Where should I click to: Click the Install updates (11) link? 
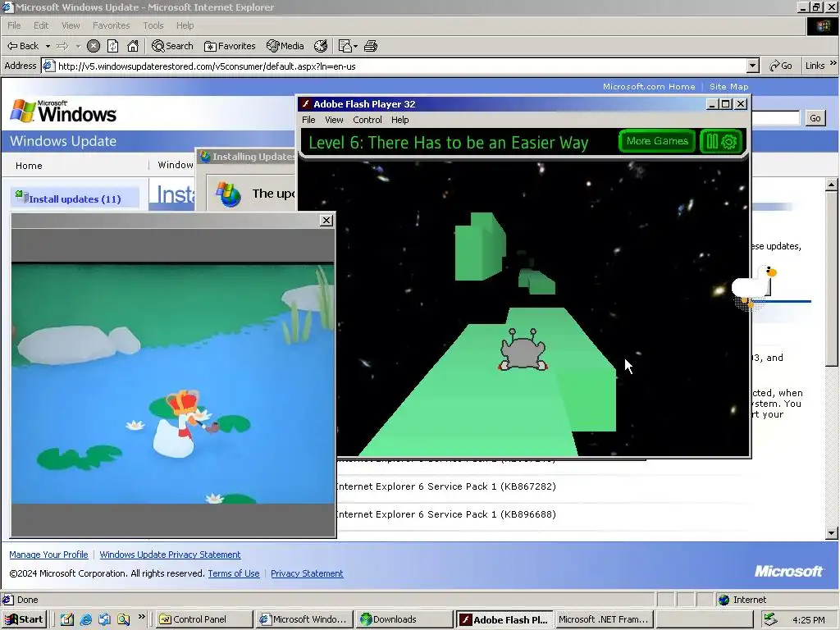[x=75, y=199]
